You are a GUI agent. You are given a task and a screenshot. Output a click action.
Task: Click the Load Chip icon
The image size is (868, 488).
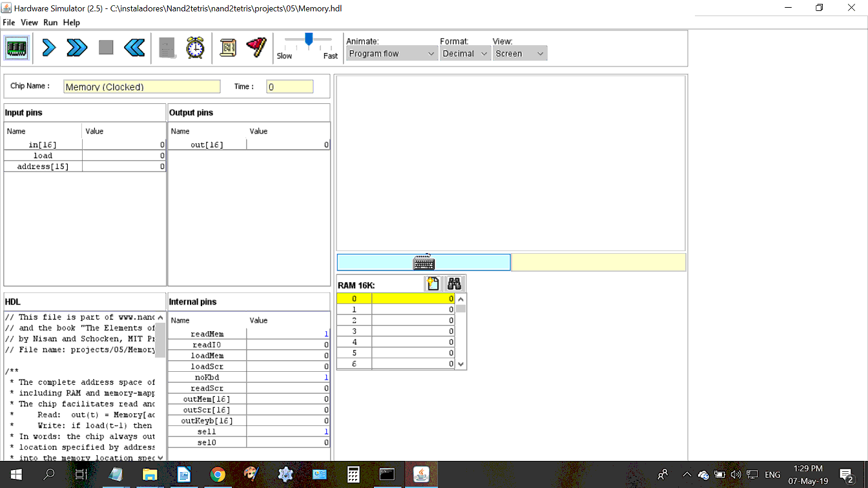click(x=17, y=48)
